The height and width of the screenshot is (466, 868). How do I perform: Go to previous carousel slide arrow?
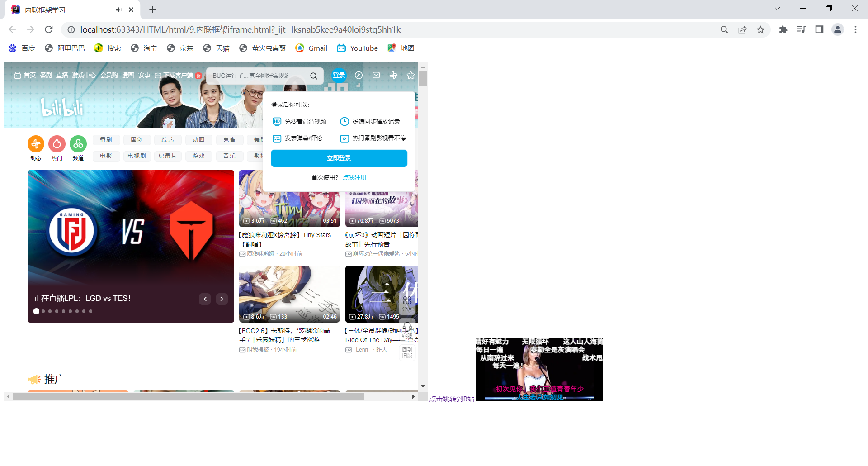click(205, 299)
